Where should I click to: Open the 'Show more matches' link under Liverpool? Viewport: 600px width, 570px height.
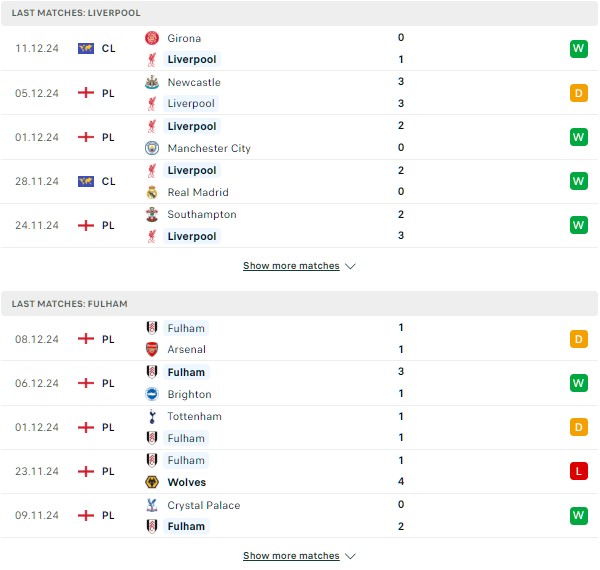[291, 265]
